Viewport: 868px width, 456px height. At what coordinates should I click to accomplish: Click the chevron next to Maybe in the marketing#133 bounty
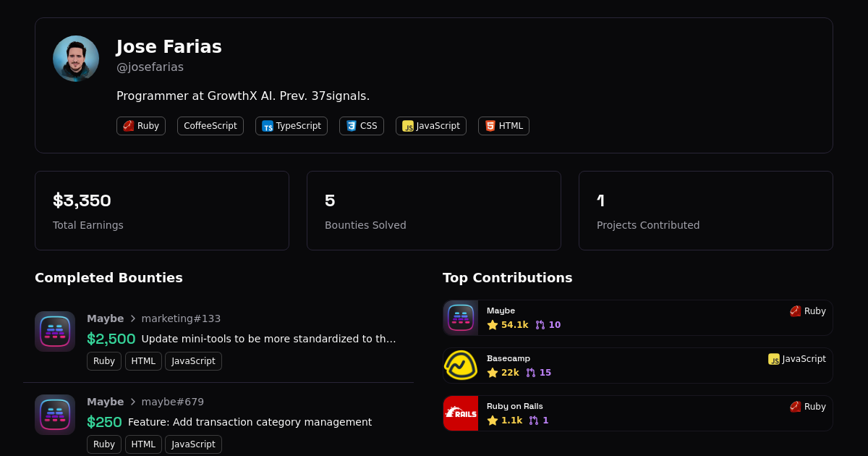133,318
